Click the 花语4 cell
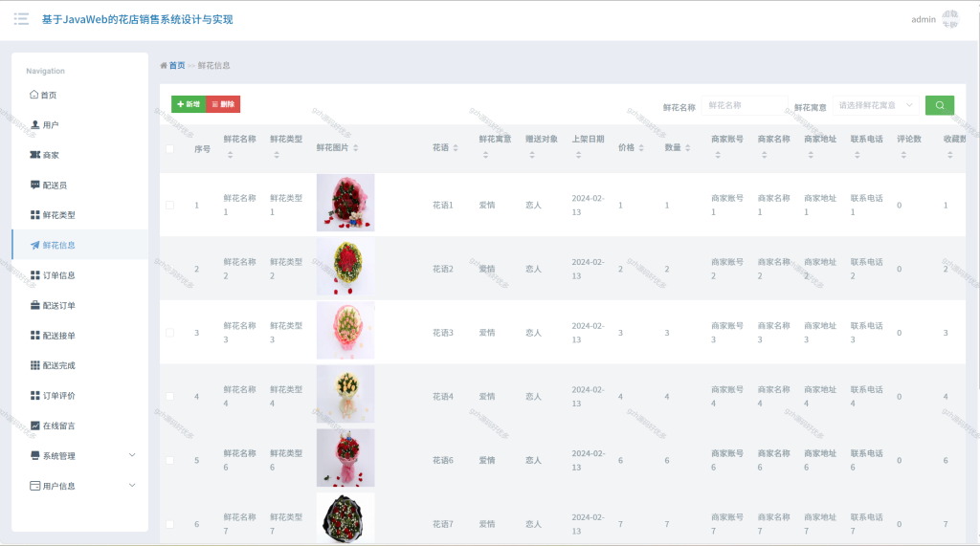The image size is (980, 546). (x=442, y=396)
